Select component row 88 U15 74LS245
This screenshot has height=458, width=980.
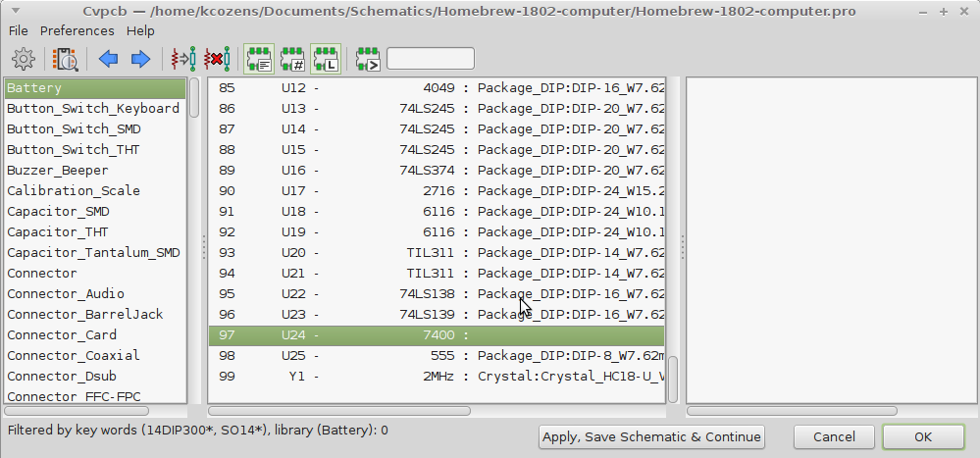[437, 150]
